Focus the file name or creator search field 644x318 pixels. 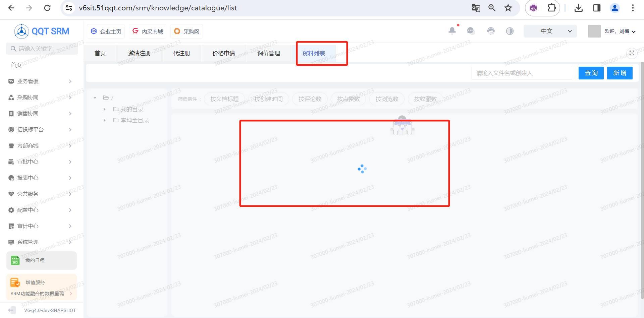click(x=522, y=73)
